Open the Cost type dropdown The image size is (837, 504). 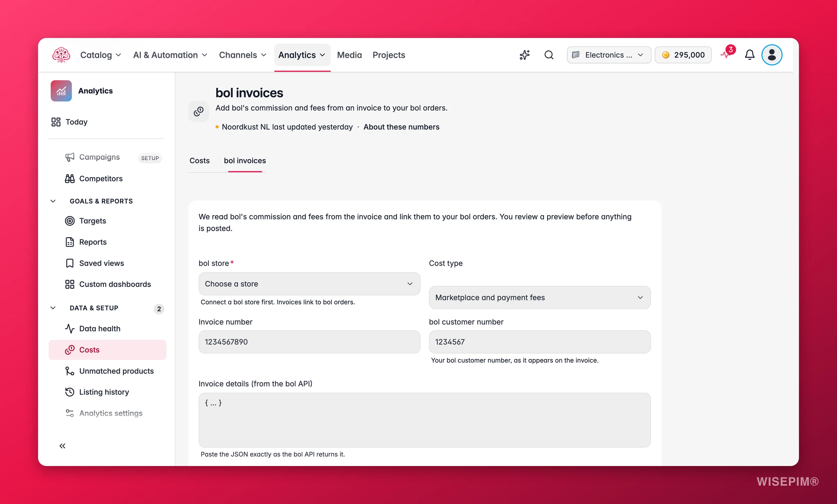point(540,298)
